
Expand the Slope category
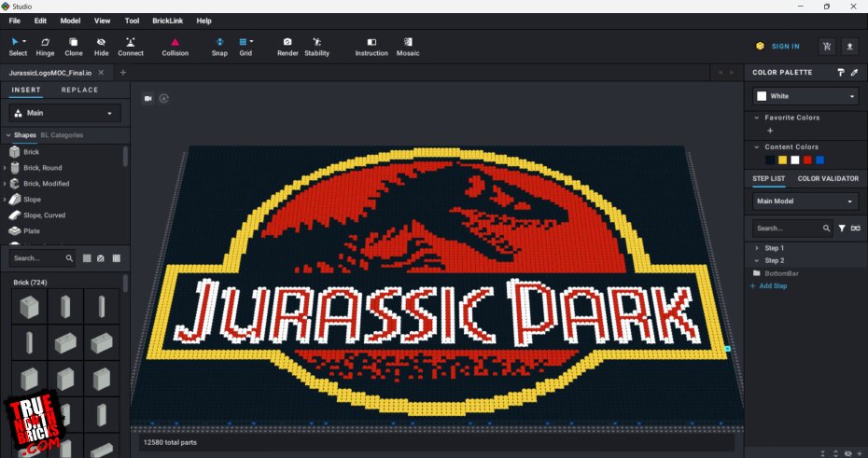pyautogui.click(x=5, y=199)
